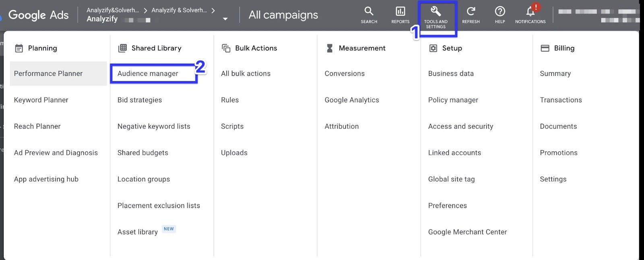Viewport: 644px width, 260px height.
Task: Open Location groups
Action: [144, 179]
